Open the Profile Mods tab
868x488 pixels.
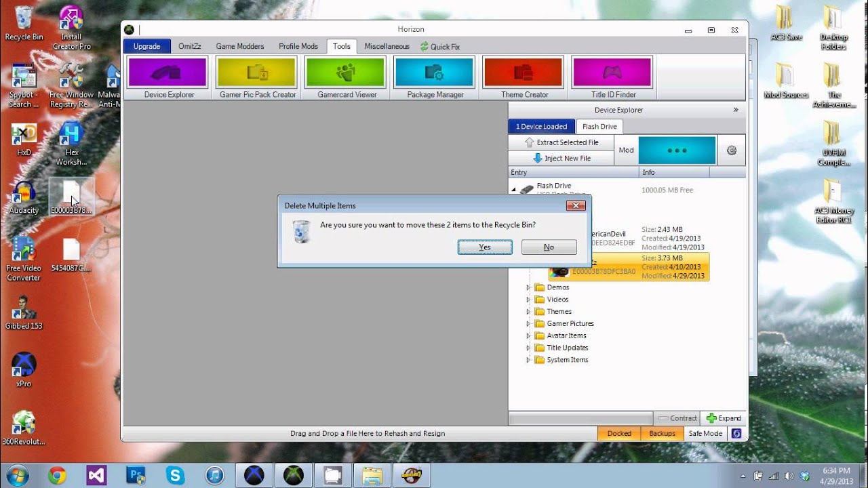298,46
